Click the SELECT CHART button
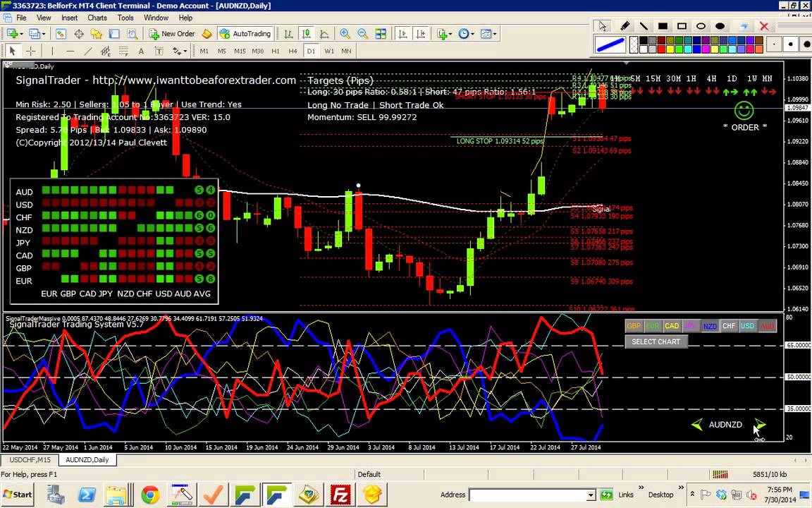The height and width of the screenshot is (508, 812). [x=656, y=341]
